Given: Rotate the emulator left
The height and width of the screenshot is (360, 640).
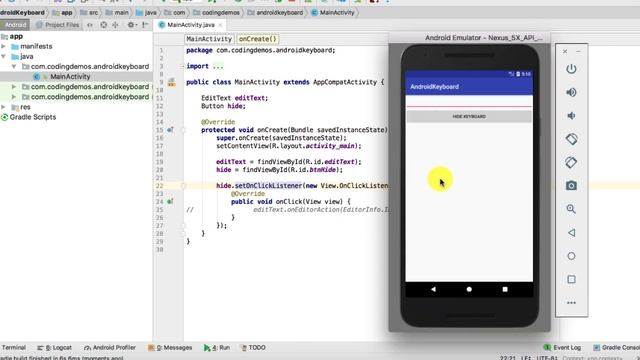Looking at the screenshot, I should [x=571, y=139].
